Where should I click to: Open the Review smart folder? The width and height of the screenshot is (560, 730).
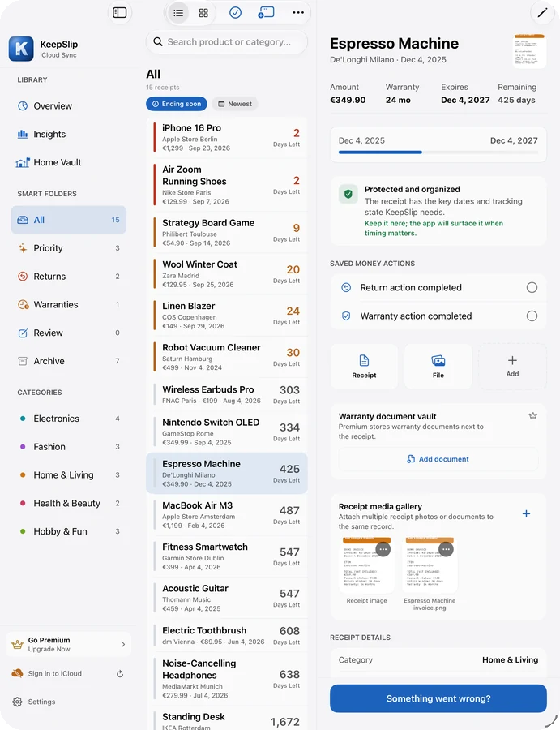click(x=68, y=333)
